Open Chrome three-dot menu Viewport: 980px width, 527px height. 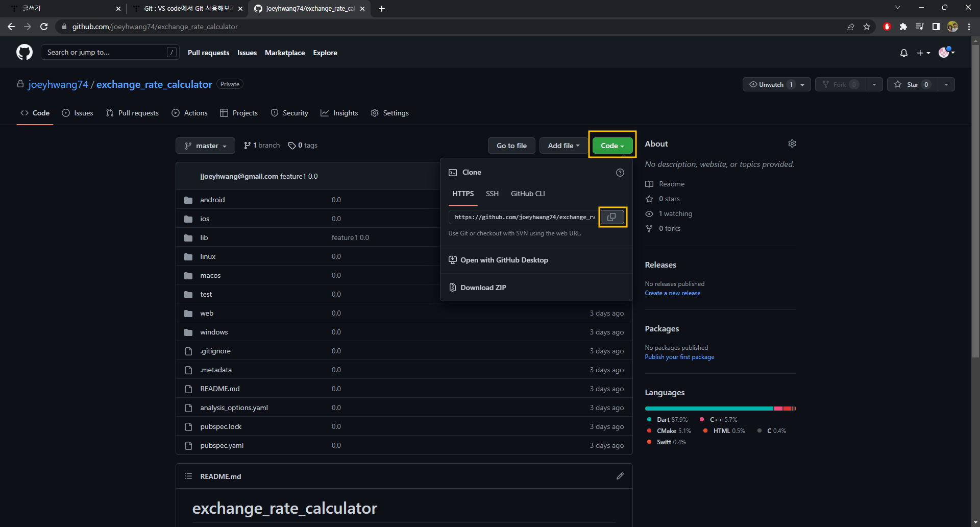click(x=969, y=27)
